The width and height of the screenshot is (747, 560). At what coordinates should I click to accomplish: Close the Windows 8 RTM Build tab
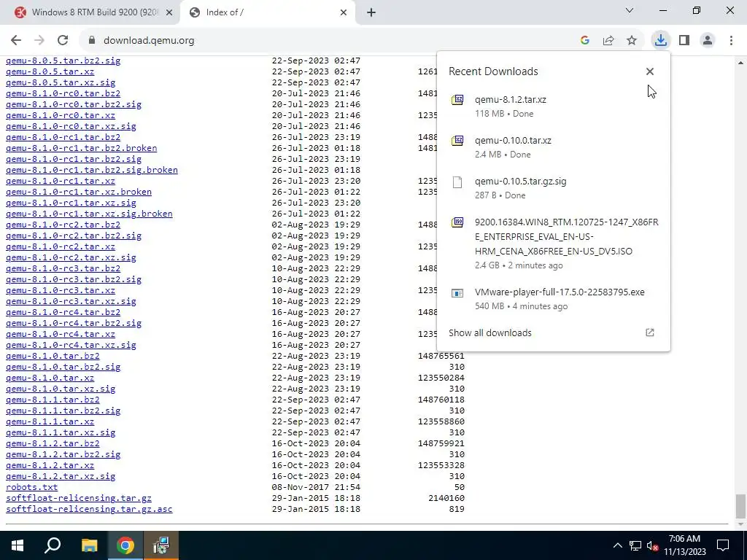point(169,12)
